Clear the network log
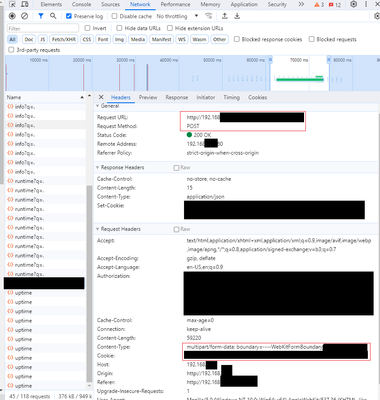 (x=24, y=16)
